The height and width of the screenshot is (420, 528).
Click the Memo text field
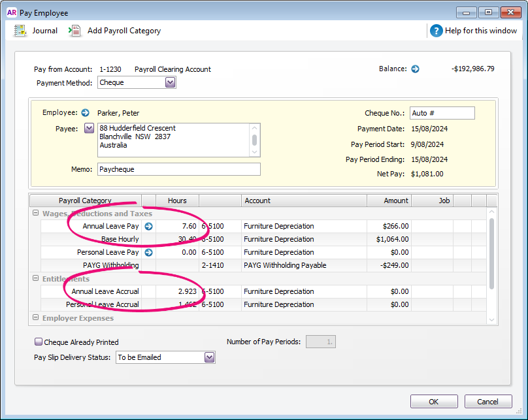179,169
